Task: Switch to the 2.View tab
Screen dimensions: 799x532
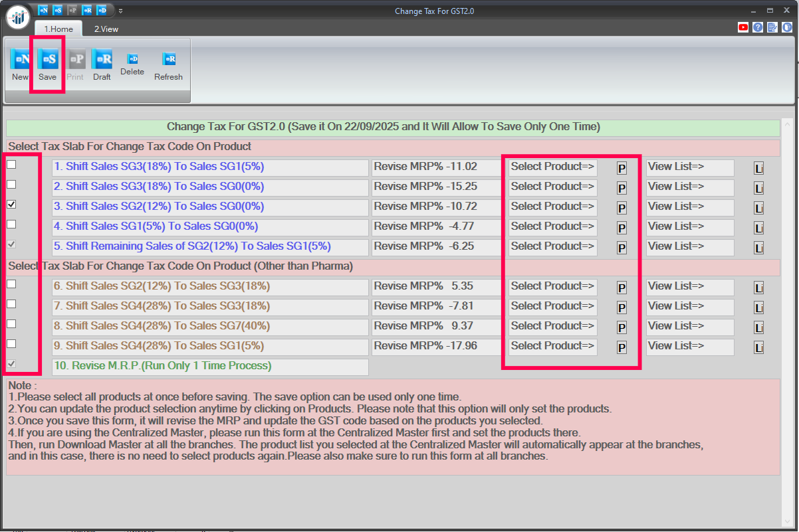Action: 106,29
